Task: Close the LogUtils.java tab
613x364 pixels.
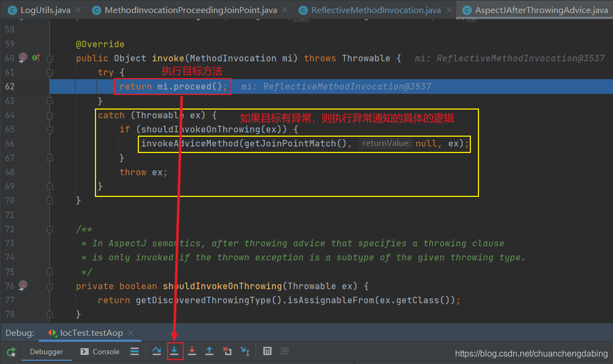Action: [x=78, y=10]
